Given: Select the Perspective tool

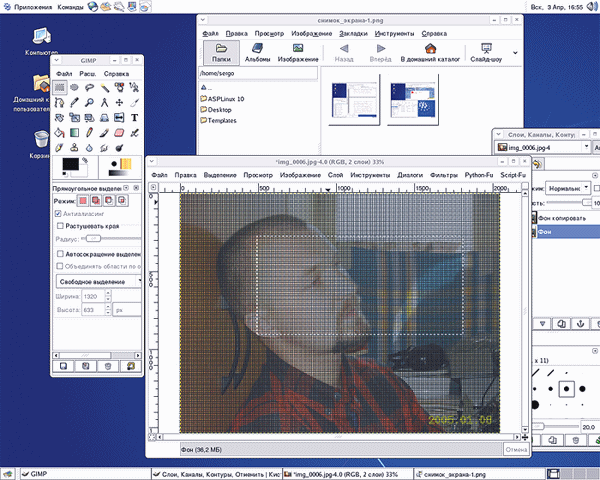Looking at the screenshot, I should pyautogui.click(x=104, y=118).
